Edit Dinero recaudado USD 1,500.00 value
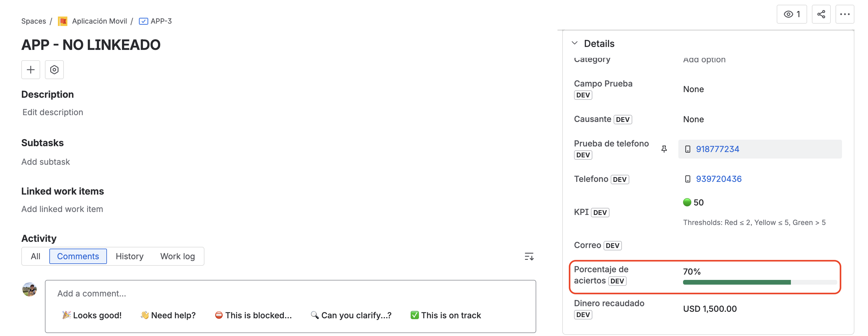Image resolution: width=868 pixels, height=336 pixels. 710,309
